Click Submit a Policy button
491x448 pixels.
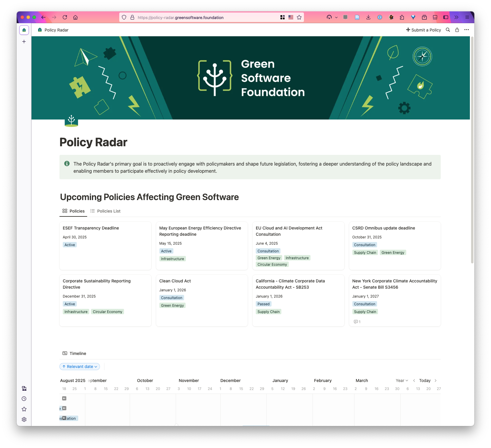tap(423, 30)
